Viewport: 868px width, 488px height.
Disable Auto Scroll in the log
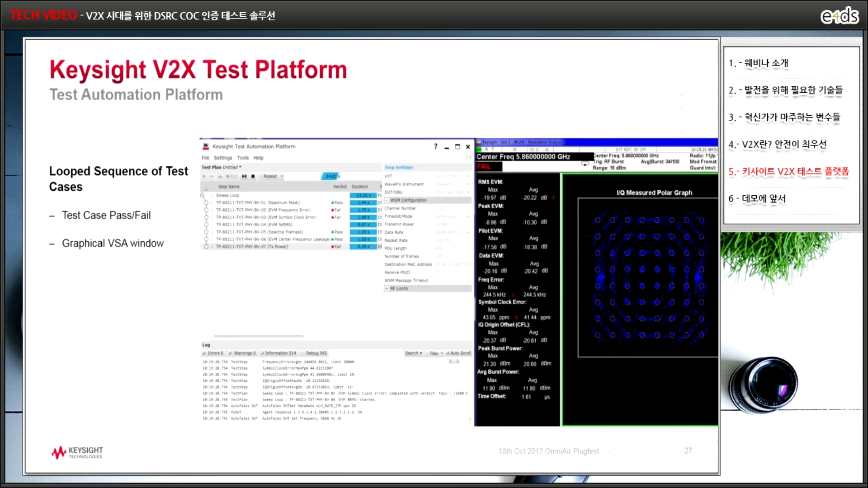click(458, 353)
